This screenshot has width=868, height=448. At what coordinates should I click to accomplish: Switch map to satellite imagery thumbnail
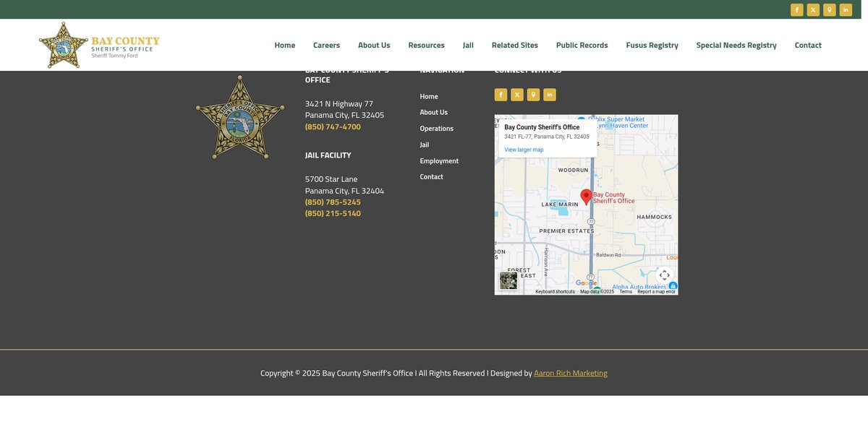point(509,280)
